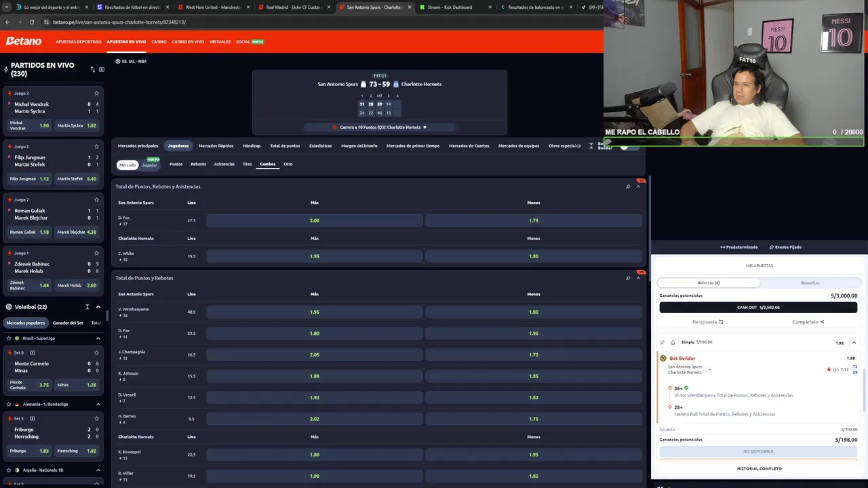This screenshot has width=868, height=488.
Task: Favorite the Jungman vs Stefek match star
Action: coord(96,146)
